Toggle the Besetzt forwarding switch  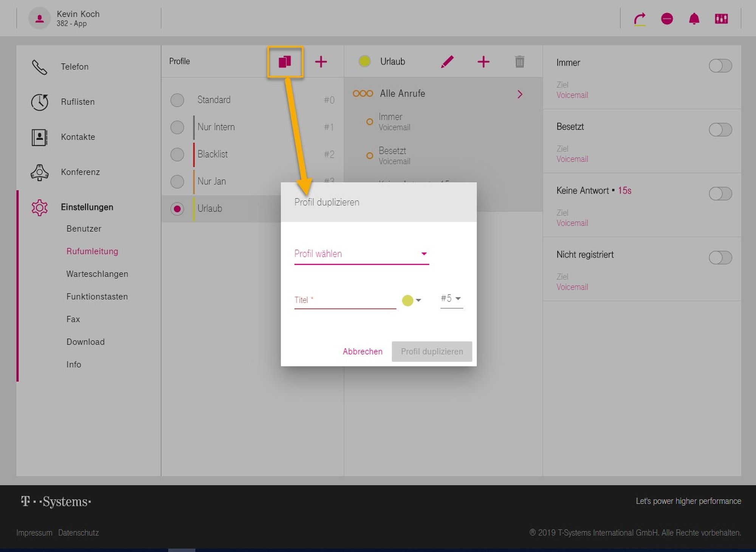point(720,130)
